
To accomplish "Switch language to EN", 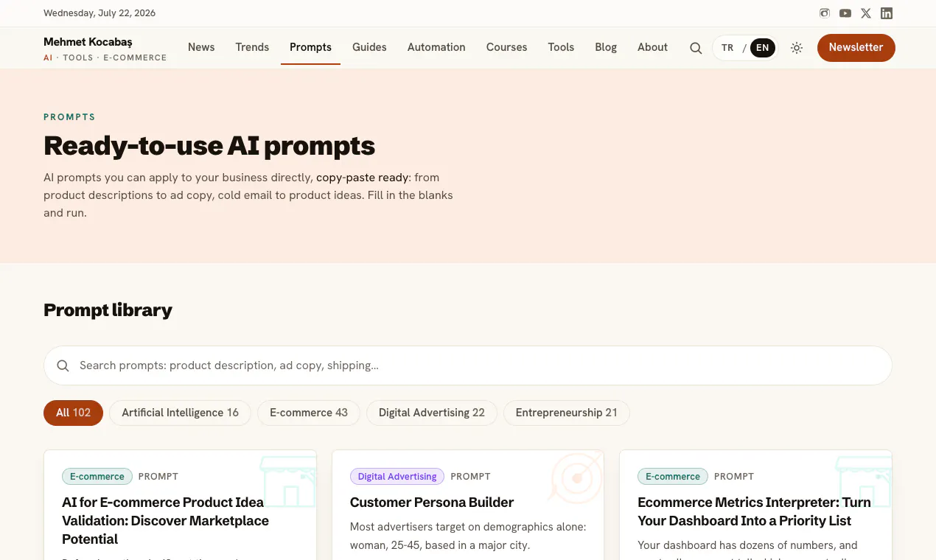I will [762, 48].
